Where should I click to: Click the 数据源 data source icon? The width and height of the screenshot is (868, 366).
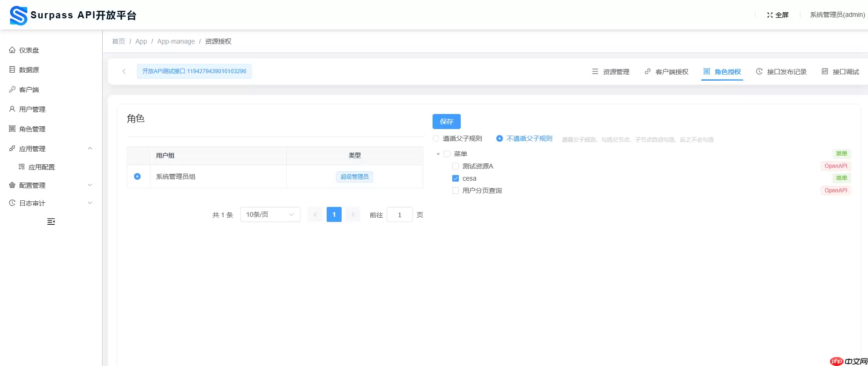click(x=12, y=70)
